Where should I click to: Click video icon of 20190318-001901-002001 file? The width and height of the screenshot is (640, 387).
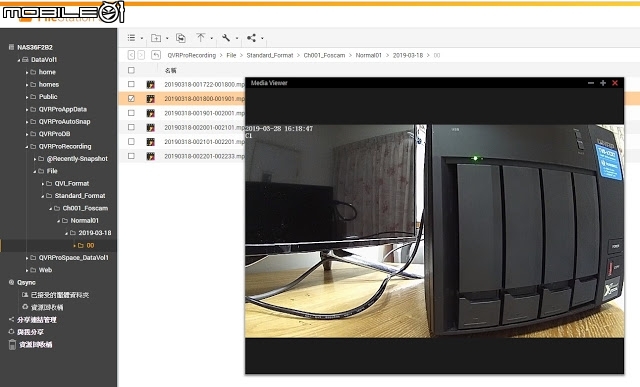click(x=151, y=113)
